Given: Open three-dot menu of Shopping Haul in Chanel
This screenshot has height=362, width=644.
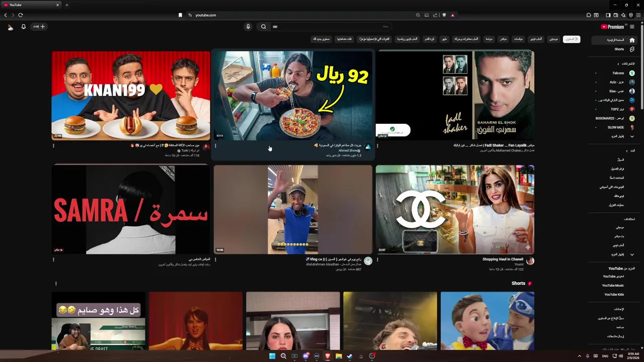Looking at the screenshot, I should (377, 260).
